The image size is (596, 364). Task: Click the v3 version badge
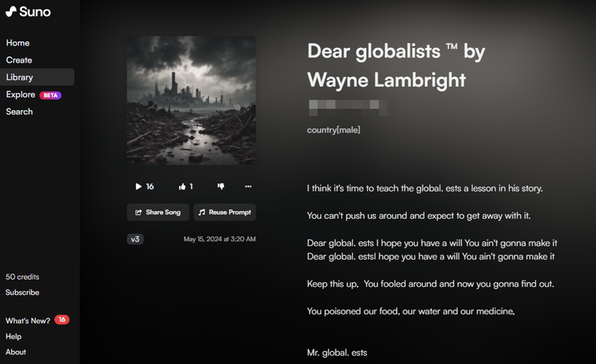[135, 239]
